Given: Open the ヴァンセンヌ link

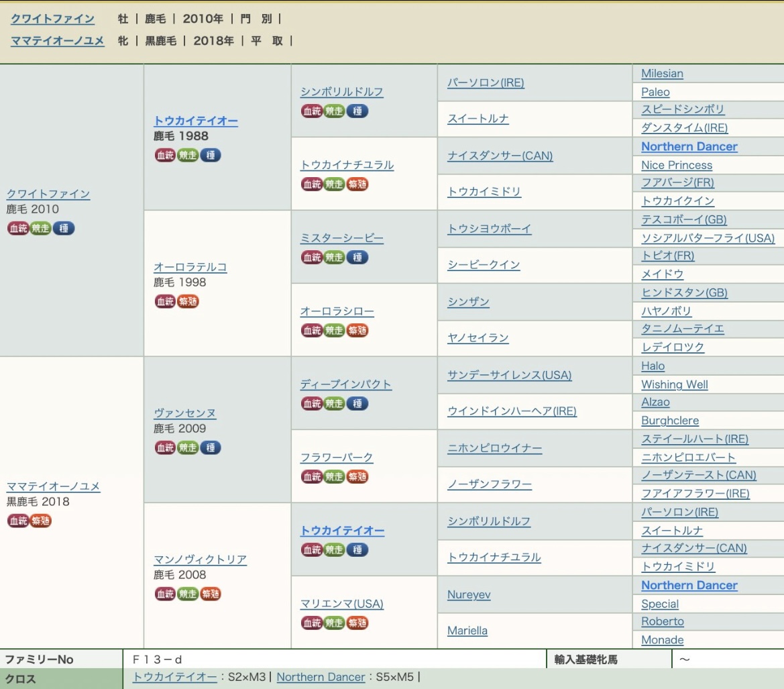Looking at the screenshot, I should coord(184,413).
